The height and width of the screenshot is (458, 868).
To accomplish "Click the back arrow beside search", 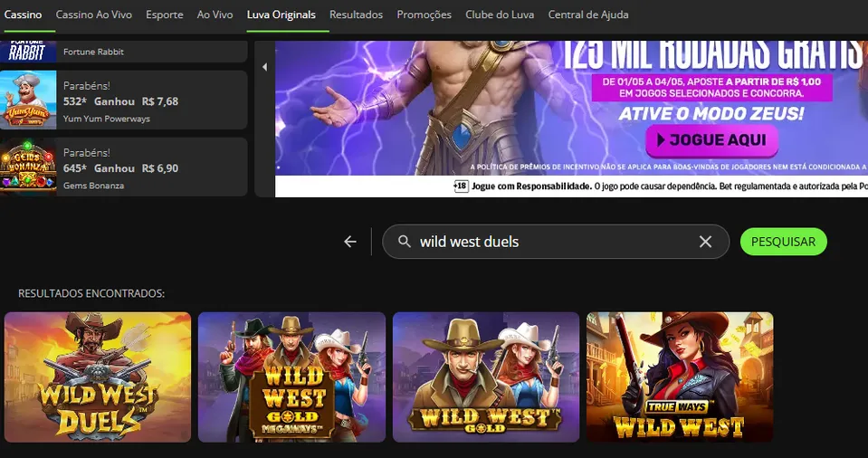I will [350, 242].
